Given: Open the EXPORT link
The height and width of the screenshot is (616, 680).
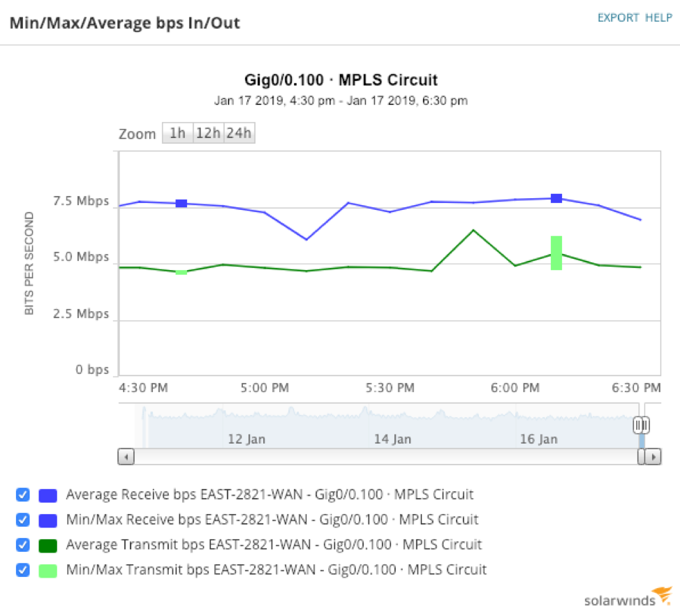Looking at the screenshot, I should click(x=618, y=17).
